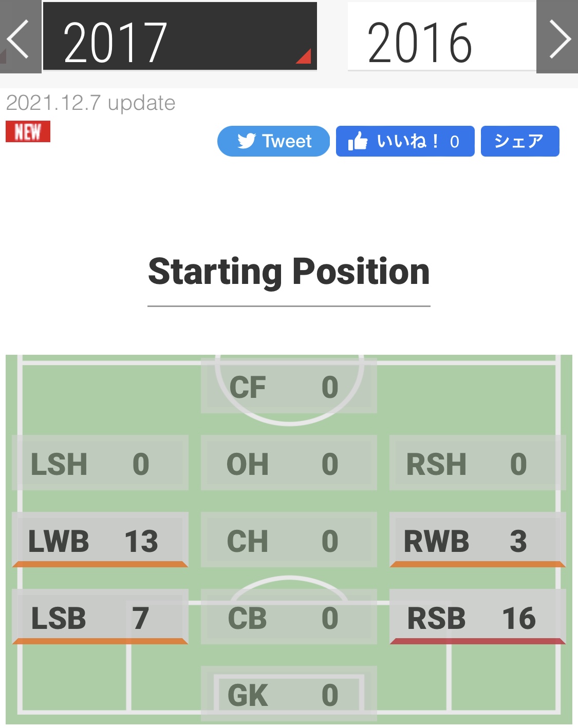Select the RWB 3 position box
The width and height of the screenshot is (578, 728).
(477, 540)
